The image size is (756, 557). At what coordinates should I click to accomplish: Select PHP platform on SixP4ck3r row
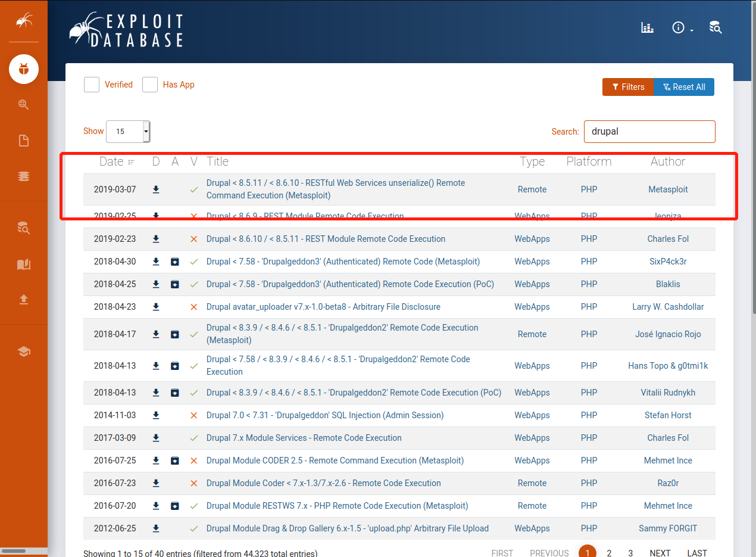589,262
